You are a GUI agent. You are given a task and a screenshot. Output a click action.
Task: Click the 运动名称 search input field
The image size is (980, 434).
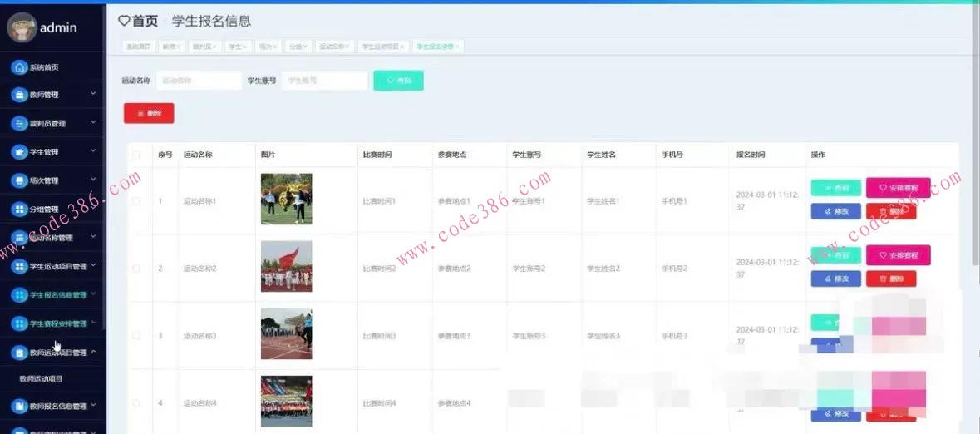[199, 81]
